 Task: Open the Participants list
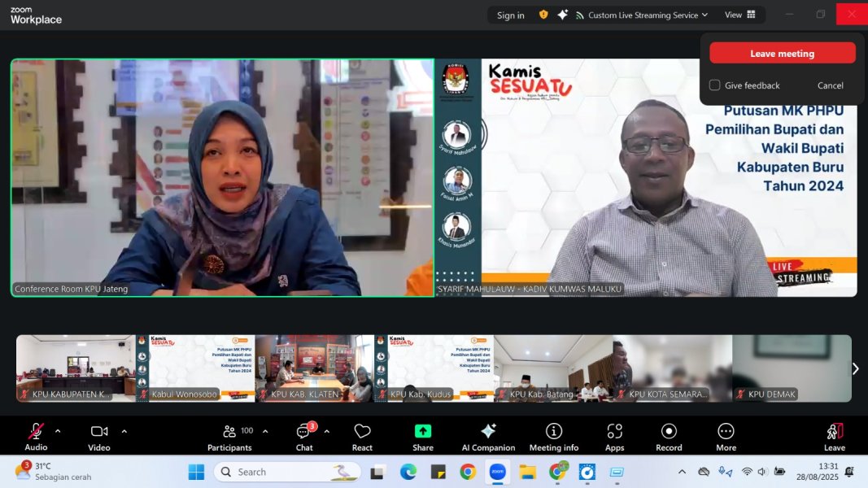(229, 436)
